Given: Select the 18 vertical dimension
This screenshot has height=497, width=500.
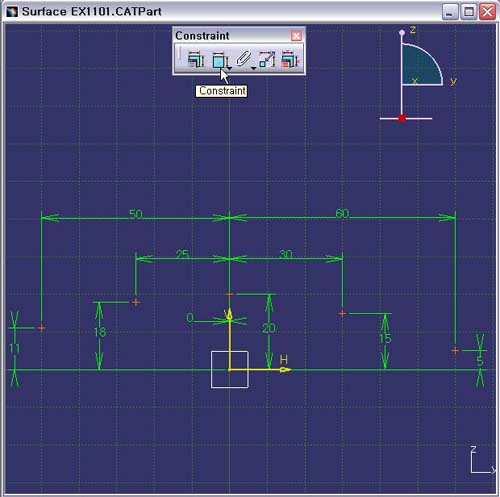Looking at the screenshot, I should pyautogui.click(x=100, y=332).
